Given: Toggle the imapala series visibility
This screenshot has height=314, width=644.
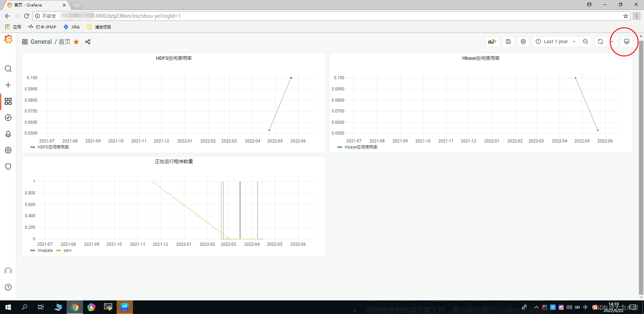Looking at the screenshot, I should click(45, 250).
